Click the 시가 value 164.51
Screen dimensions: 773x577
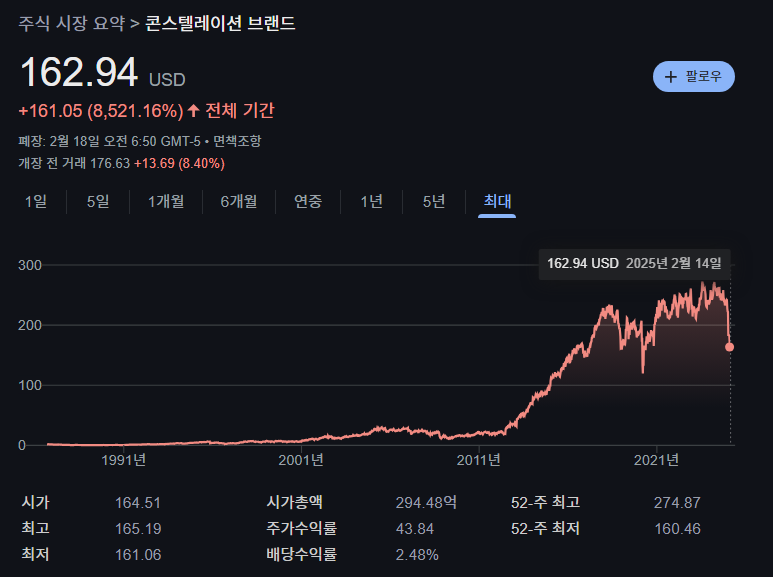138,503
